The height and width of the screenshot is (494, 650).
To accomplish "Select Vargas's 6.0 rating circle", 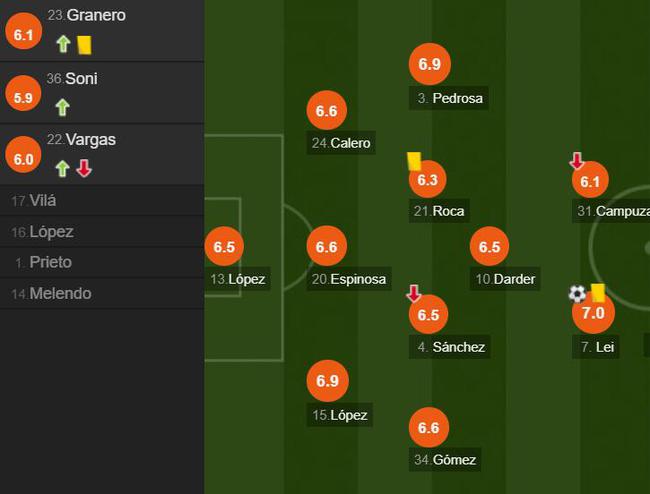I will [x=23, y=155].
